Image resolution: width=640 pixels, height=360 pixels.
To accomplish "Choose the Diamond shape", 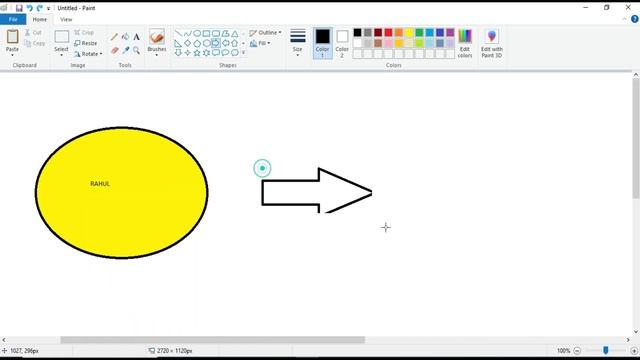I will (188, 43).
